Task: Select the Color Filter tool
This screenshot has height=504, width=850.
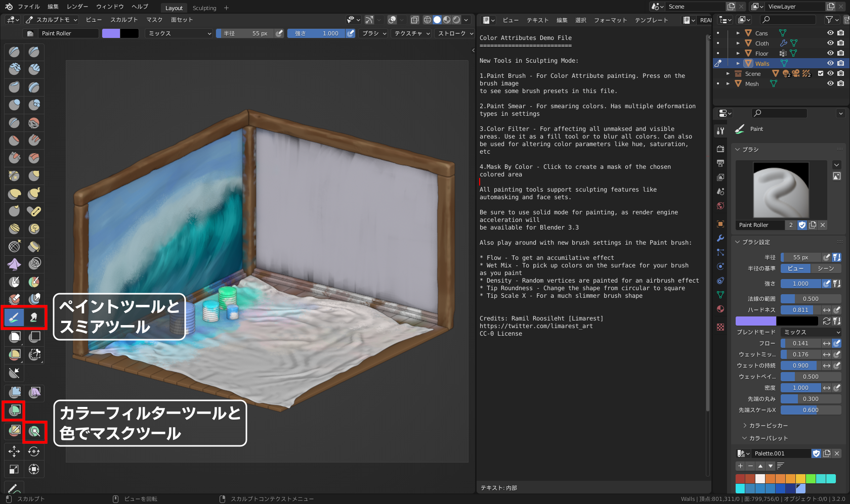Action: point(13,411)
